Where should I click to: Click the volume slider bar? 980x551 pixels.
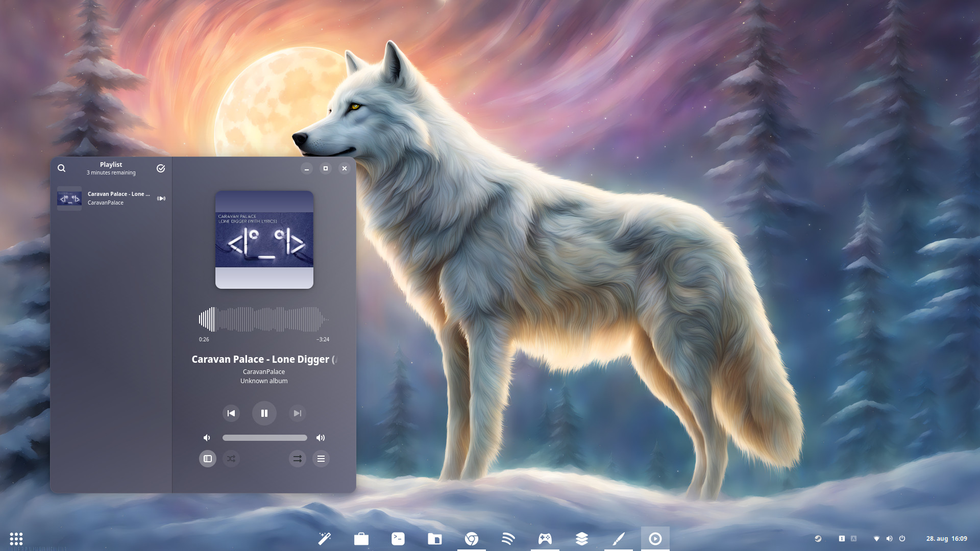pyautogui.click(x=264, y=438)
